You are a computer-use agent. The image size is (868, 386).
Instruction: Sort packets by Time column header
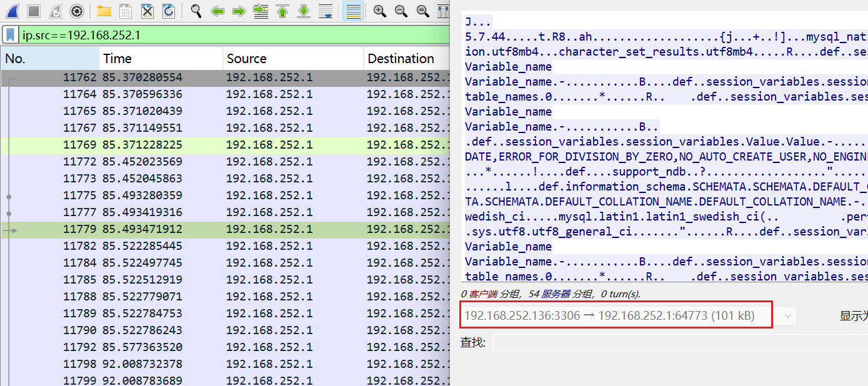[x=161, y=59]
